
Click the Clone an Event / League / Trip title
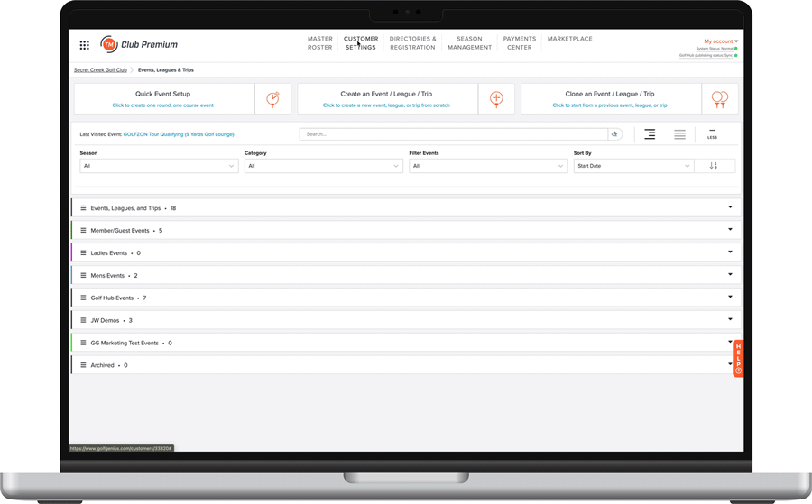610,94
